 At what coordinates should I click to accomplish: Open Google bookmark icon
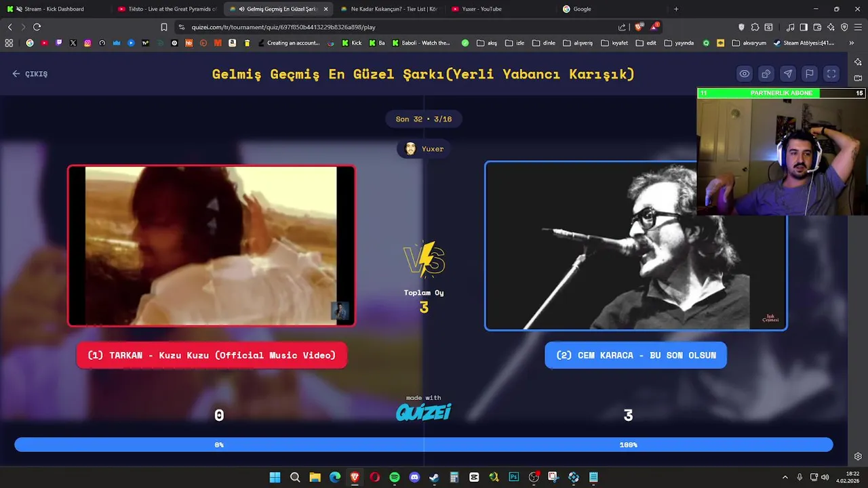point(30,43)
